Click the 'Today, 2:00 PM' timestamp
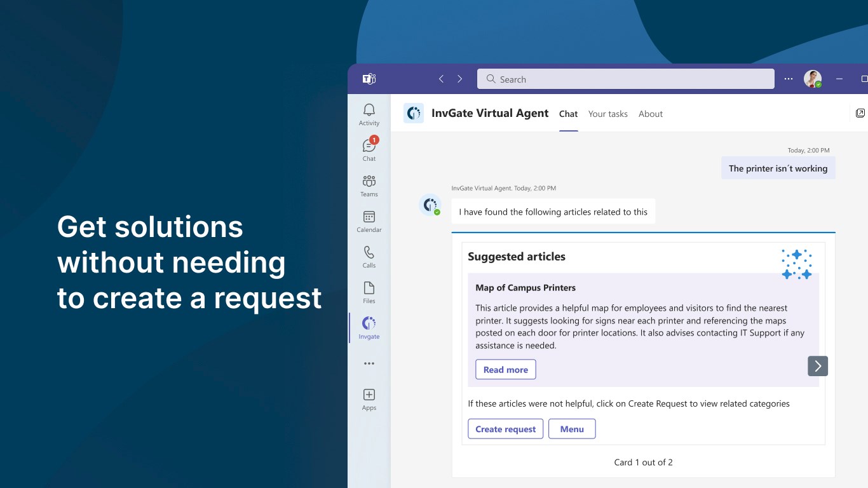 tap(808, 151)
